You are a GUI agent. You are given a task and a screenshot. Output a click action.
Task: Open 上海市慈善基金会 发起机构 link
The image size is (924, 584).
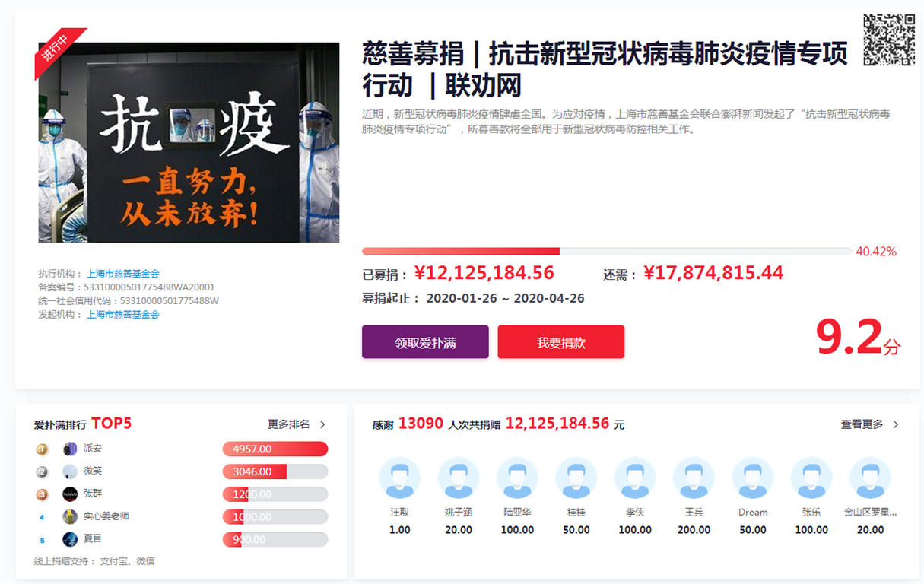[123, 315]
